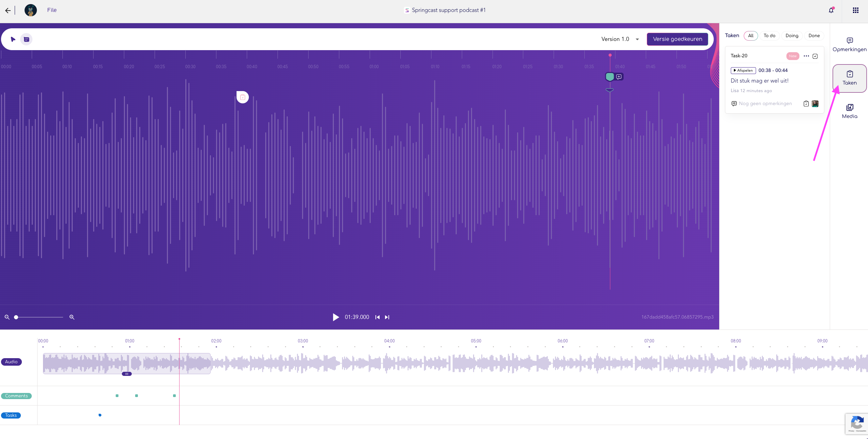Filter tasks by Doing
The image size is (868, 439).
click(792, 35)
